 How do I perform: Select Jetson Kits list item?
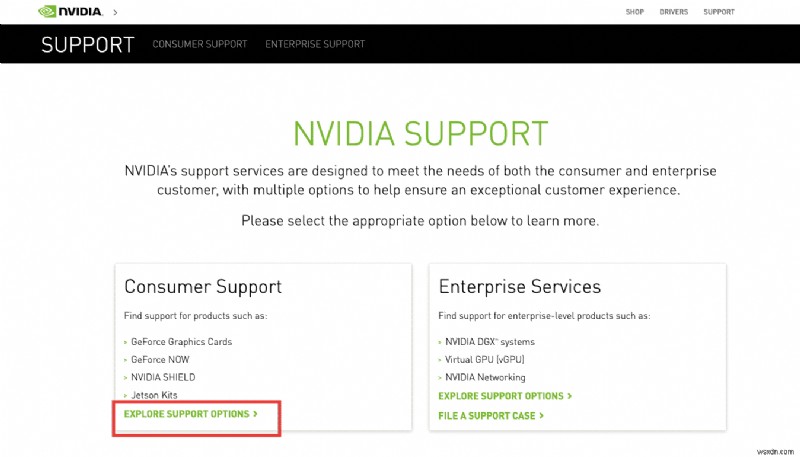pos(154,395)
